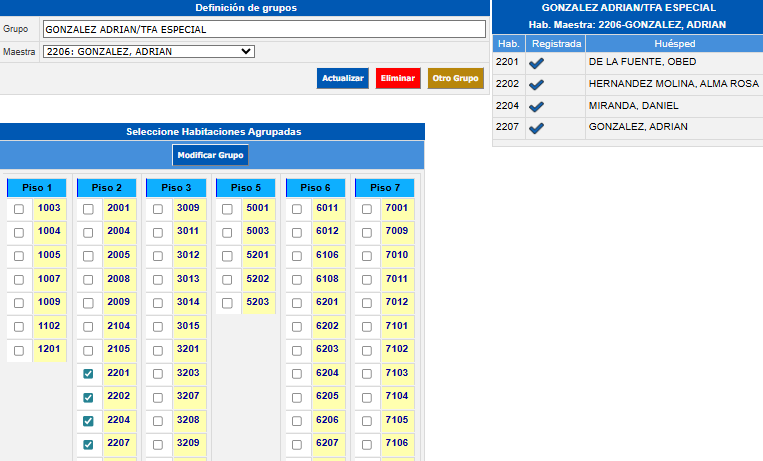Enable the checkbox for room 5001
Viewport: 763px width, 461px height.
point(227,209)
